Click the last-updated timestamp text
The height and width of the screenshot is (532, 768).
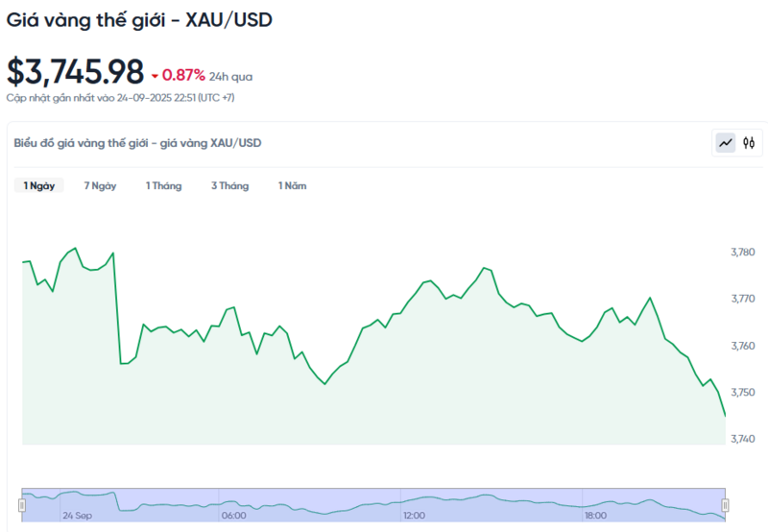121,97
